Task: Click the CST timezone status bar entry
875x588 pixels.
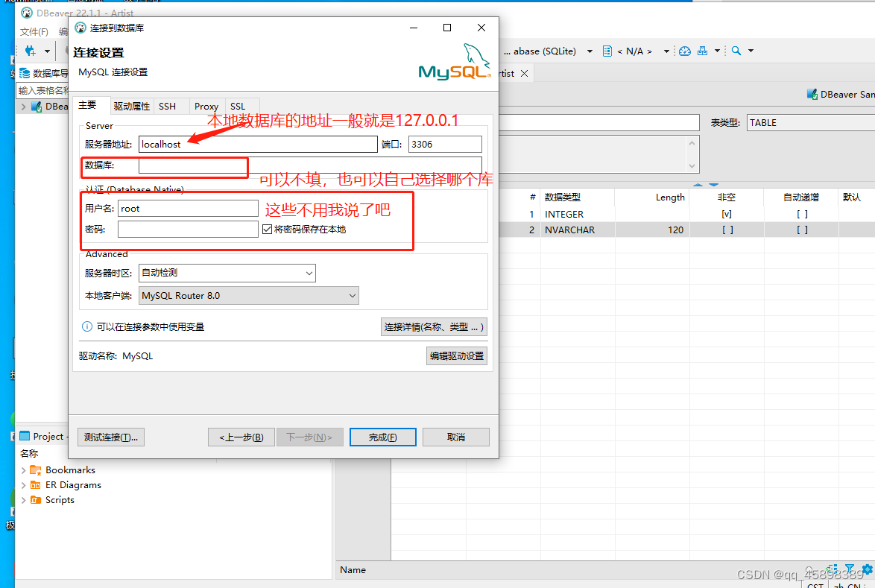Action: tap(815, 585)
